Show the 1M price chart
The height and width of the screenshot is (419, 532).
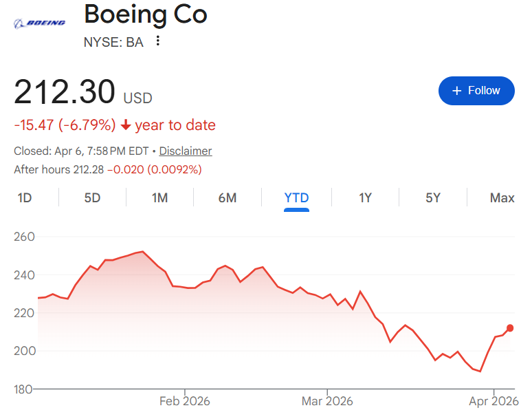coord(159,198)
